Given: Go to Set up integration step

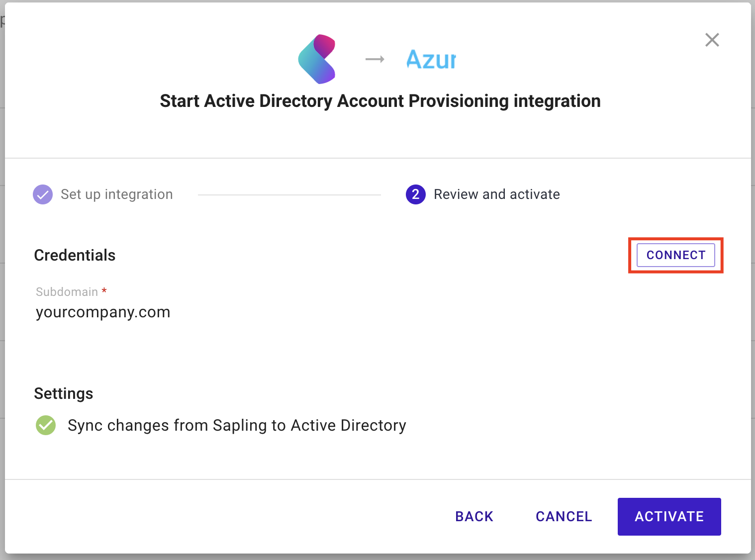Looking at the screenshot, I should [116, 194].
